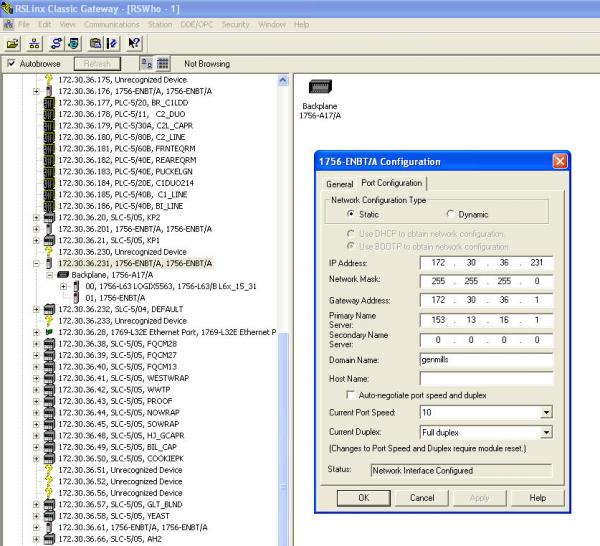Click the context Help arrow icon
600x546 pixels.
134,44
